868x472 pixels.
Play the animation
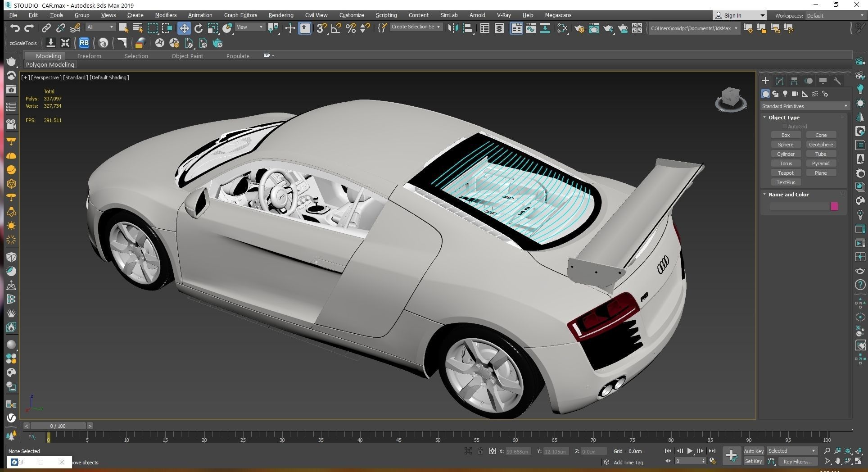pos(690,451)
